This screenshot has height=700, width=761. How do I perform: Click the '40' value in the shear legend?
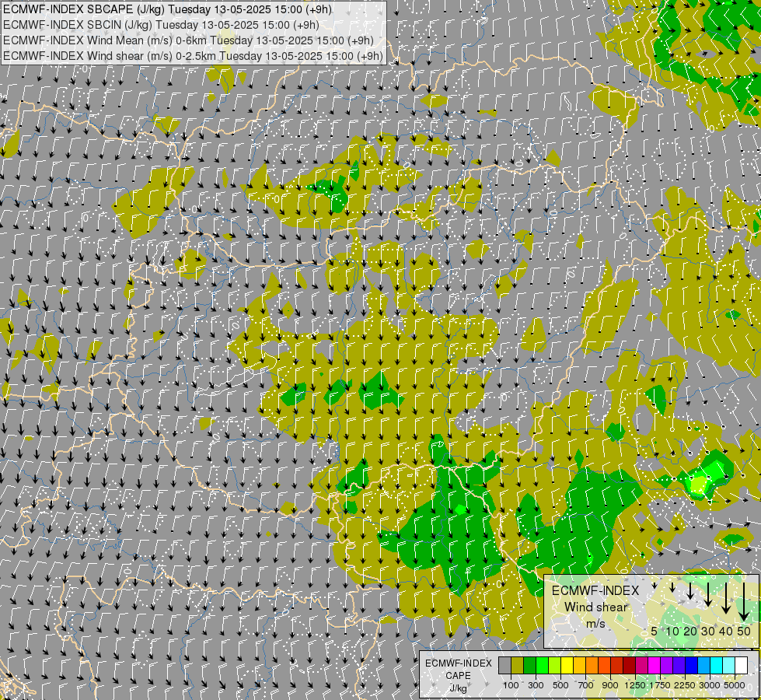point(726,631)
